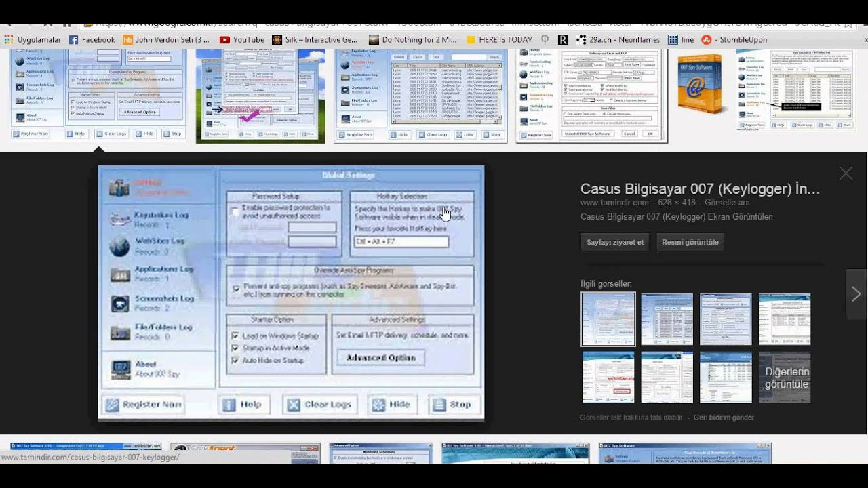Select related thumbnail with red www watermark
Viewport: 868px width, 488px height.
608,378
